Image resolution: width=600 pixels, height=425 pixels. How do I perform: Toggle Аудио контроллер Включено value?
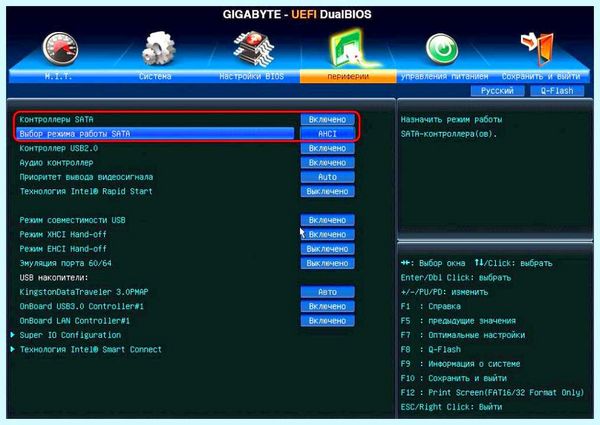327,163
